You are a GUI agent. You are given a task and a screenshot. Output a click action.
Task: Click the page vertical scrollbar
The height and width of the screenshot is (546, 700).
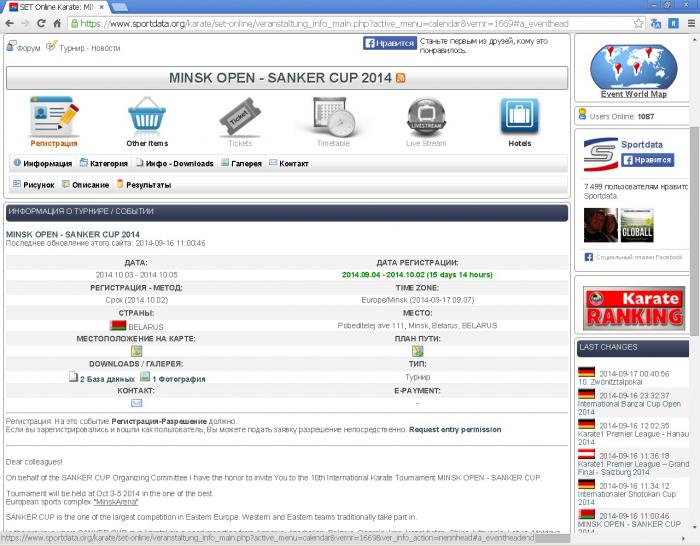pos(694,232)
